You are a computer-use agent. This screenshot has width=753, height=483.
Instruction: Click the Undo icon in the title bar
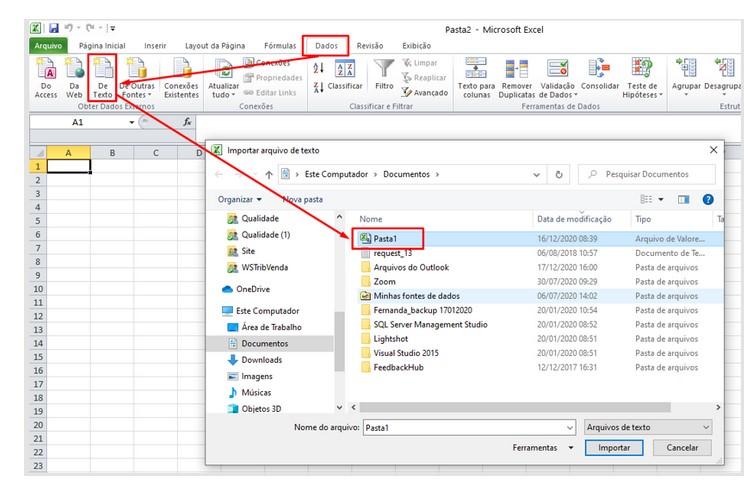(x=69, y=28)
